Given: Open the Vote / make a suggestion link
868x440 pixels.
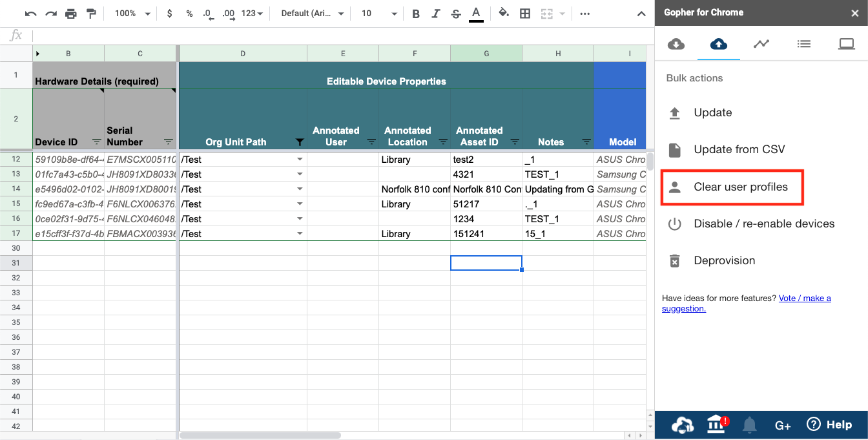Looking at the screenshot, I should point(804,299).
